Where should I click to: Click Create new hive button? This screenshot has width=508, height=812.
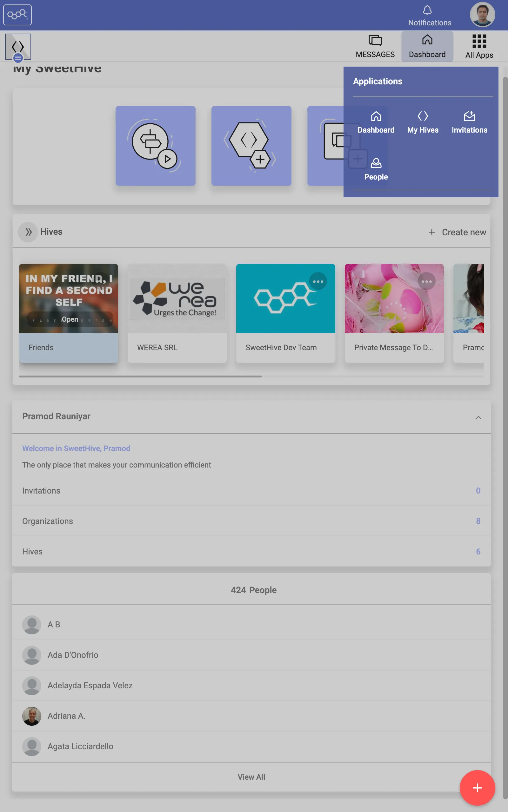[x=457, y=232]
